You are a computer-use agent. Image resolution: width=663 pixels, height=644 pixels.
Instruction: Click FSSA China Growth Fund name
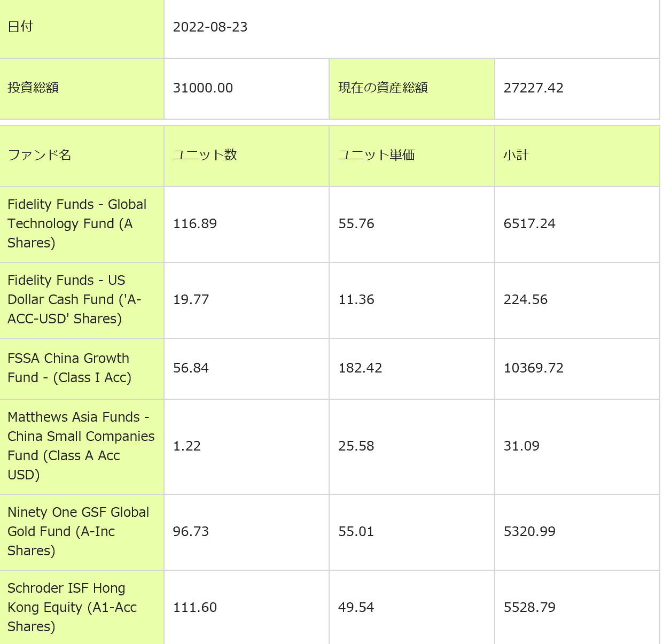click(x=69, y=368)
